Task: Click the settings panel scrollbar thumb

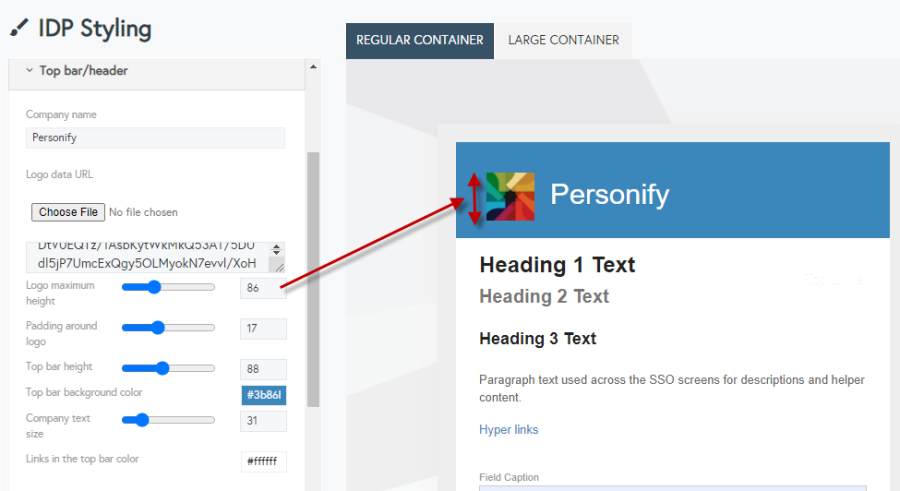Action: 313,279
